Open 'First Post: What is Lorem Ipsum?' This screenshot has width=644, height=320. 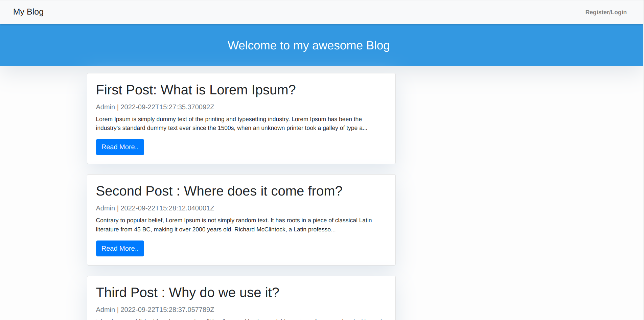point(195,90)
